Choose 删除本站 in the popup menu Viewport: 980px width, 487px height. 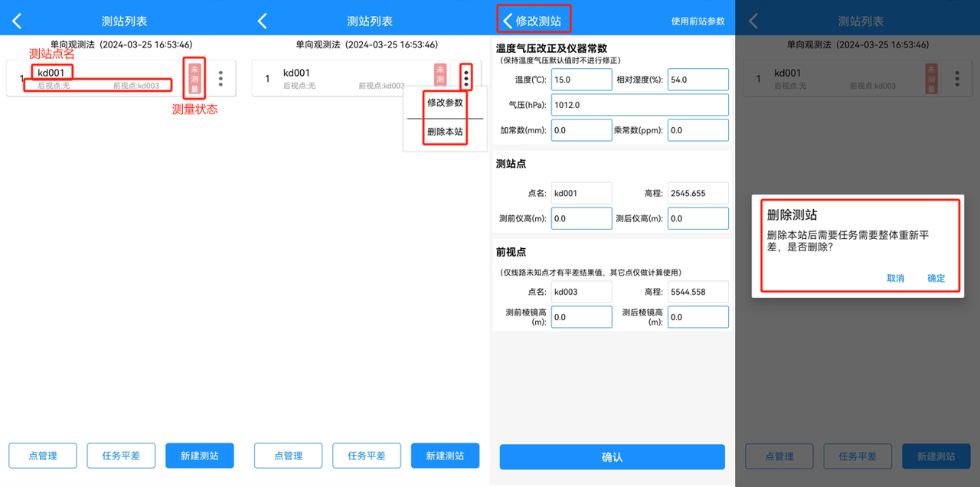tap(445, 132)
